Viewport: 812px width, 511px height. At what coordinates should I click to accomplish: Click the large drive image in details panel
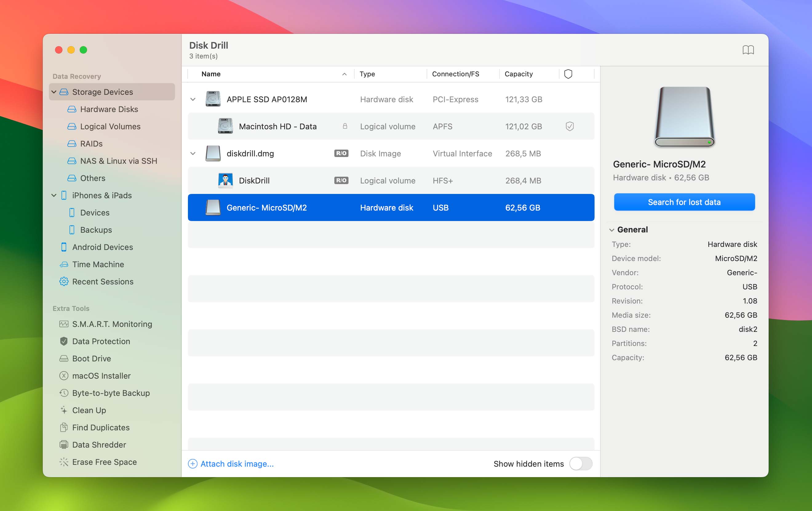(684, 116)
